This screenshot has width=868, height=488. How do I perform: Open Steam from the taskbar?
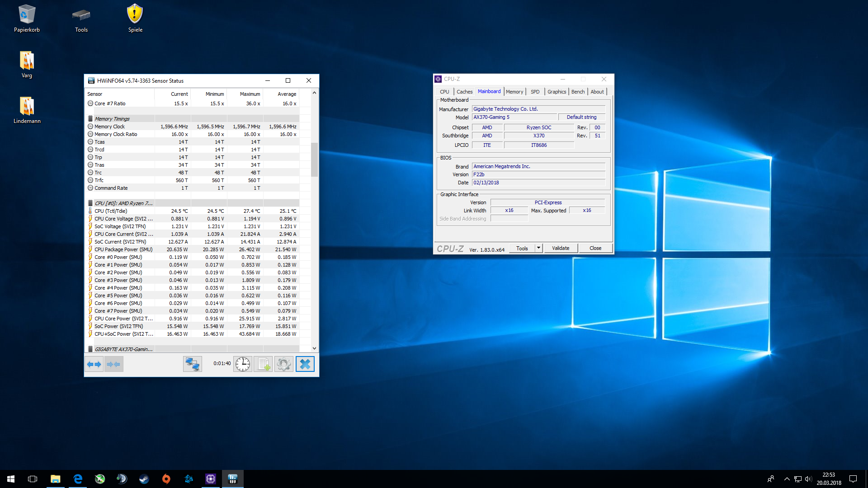[144, 479]
